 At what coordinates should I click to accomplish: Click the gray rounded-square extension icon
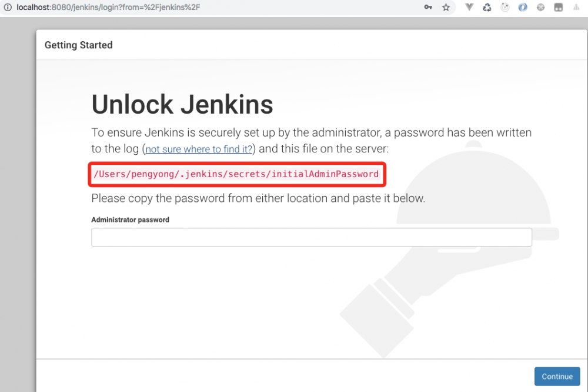(559, 8)
